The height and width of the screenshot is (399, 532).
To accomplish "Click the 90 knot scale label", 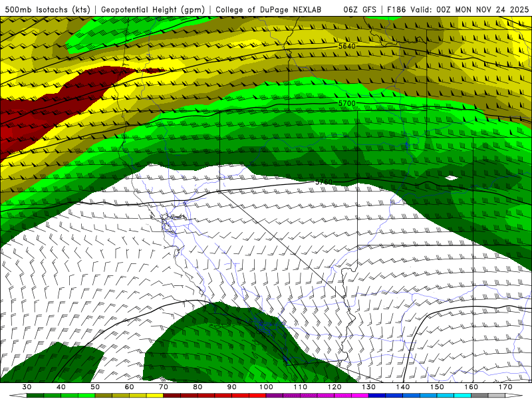I will coord(232,387).
